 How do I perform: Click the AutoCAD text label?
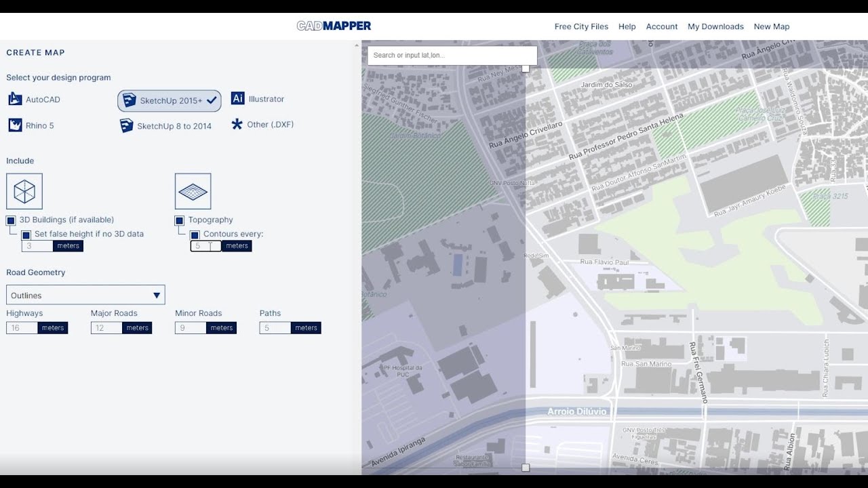point(43,100)
